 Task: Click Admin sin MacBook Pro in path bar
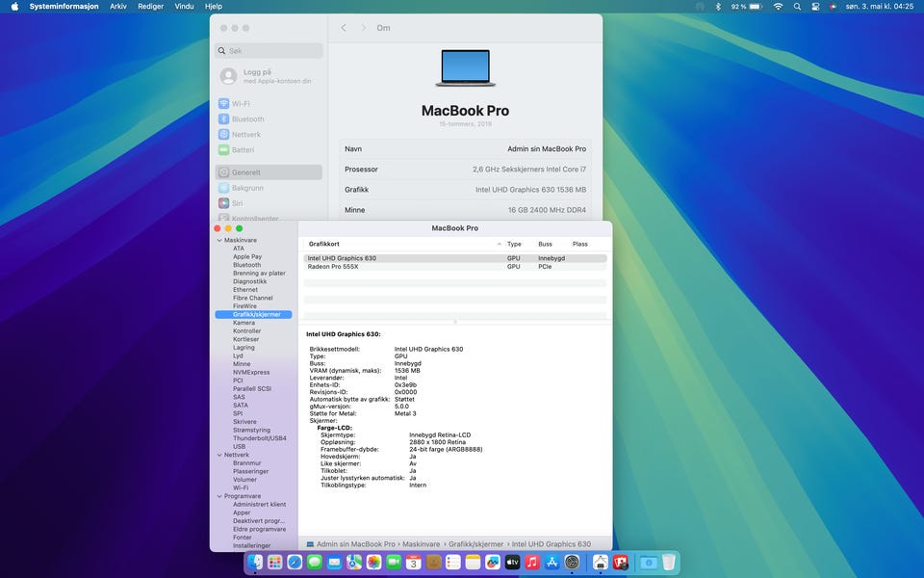(355, 544)
